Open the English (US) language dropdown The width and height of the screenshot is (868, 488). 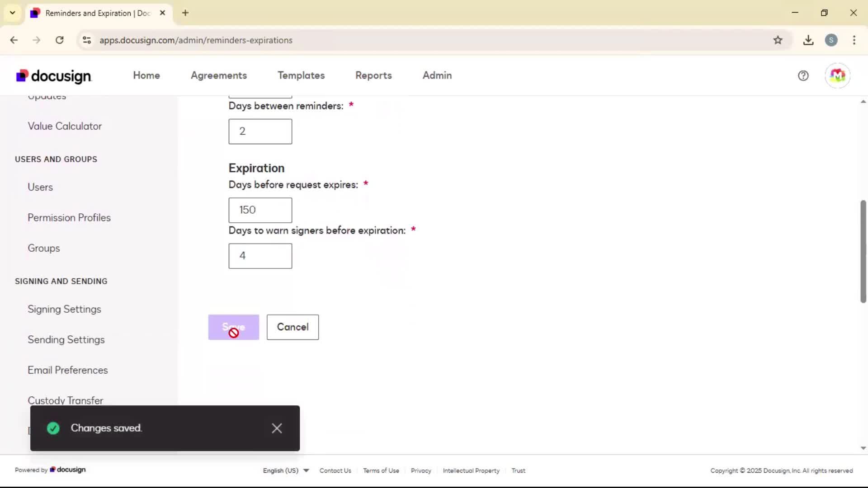coord(286,471)
